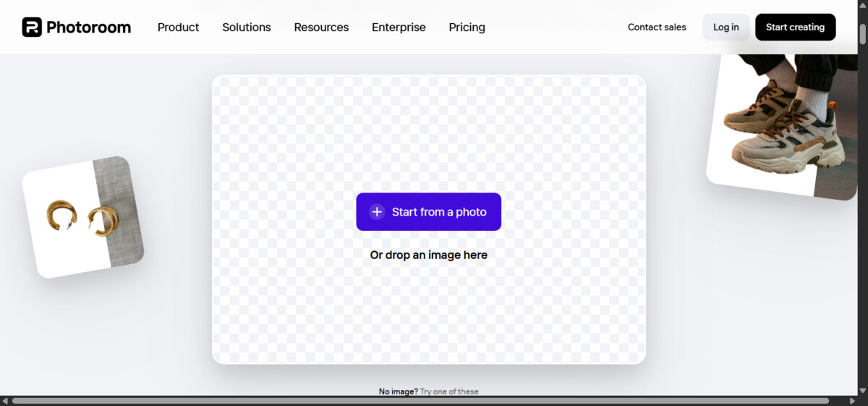Click the horizontal scrollbar thumb

pyautogui.click(x=420, y=400)
